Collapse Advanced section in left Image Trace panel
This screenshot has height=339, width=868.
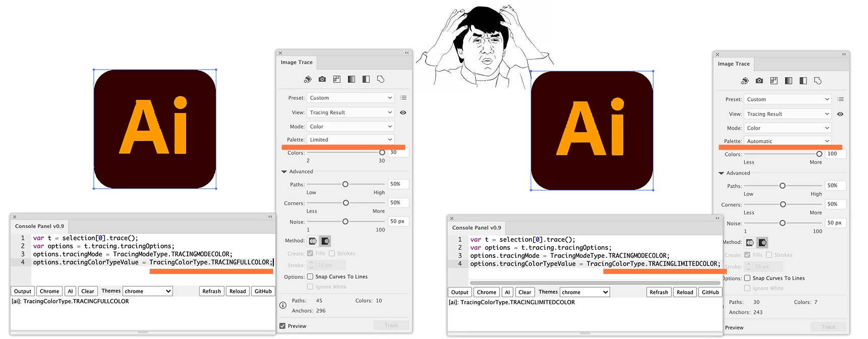[x=284, y=172]
